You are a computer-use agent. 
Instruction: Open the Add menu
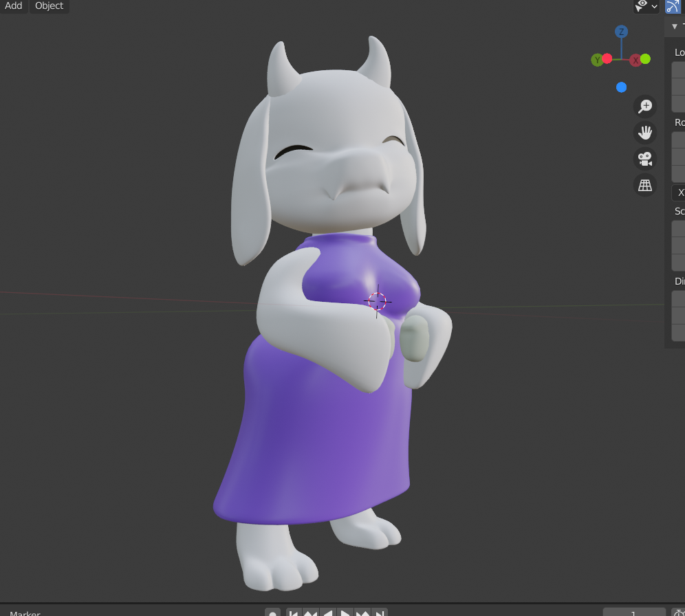tap(14, 6)
